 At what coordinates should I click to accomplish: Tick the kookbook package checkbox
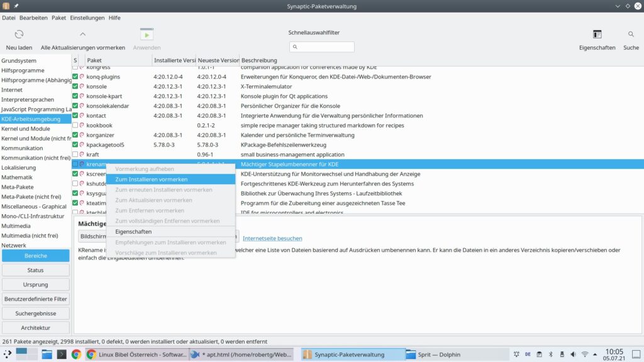(x=75, y=125)
